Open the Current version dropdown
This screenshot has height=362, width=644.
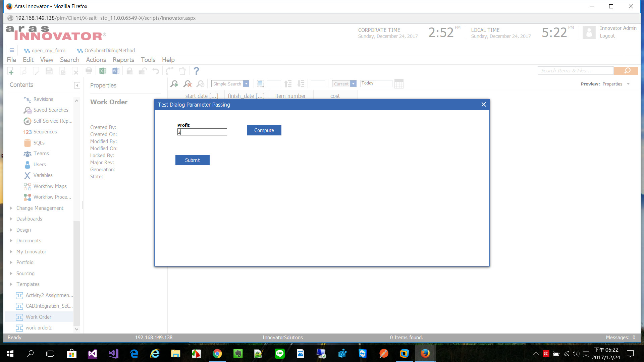coord(353,84)
